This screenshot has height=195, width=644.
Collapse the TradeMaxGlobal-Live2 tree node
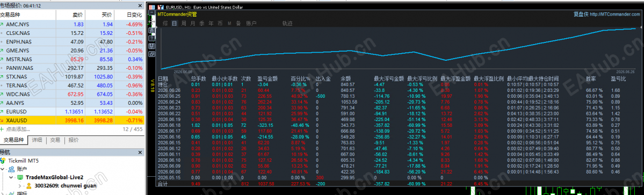pos(11,177)
